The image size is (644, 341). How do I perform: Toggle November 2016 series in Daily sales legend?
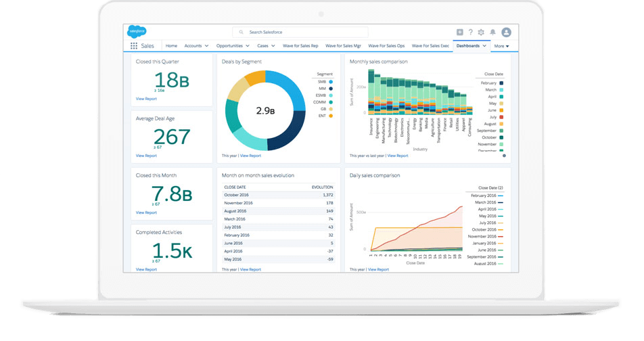pos(486,236)
